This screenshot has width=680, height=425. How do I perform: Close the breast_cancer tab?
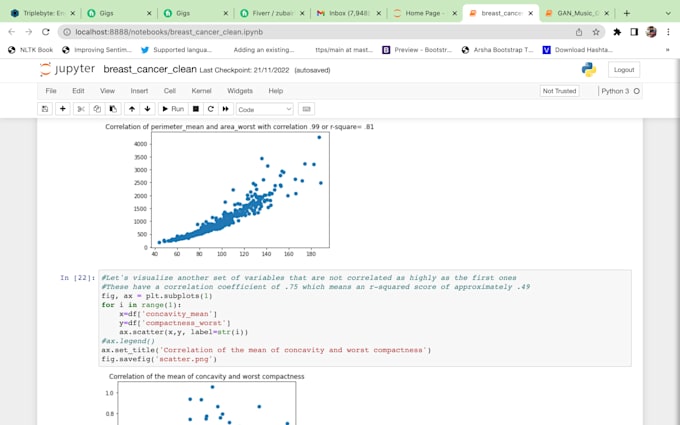[x=530, y=13]
